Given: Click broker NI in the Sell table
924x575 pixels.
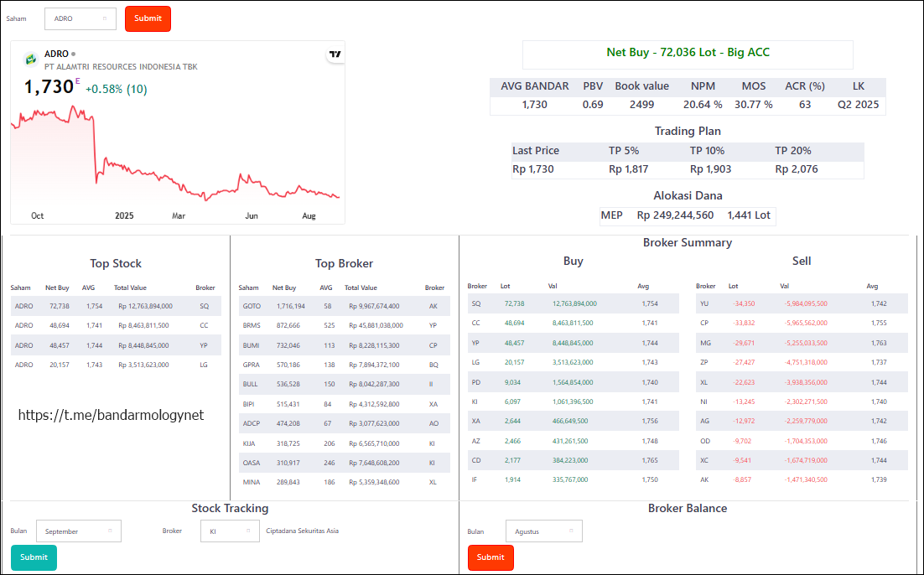Looking at the screenshot, I should (x=703, y=401).
